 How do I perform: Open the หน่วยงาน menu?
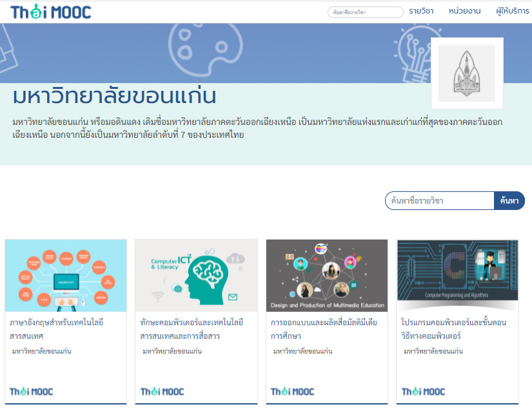pos(464,11)
